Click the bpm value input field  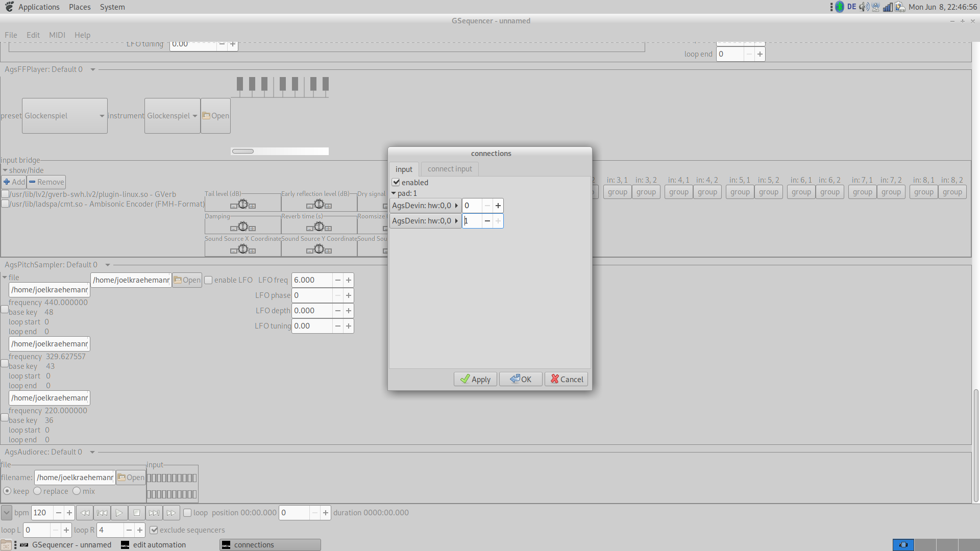pyautogui.click(x=42, y=513)
